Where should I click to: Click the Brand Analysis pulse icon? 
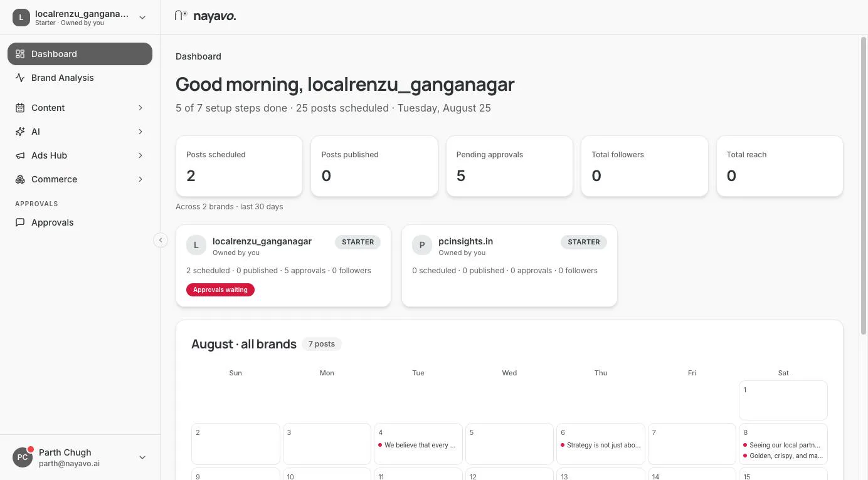tap(20, 78)
